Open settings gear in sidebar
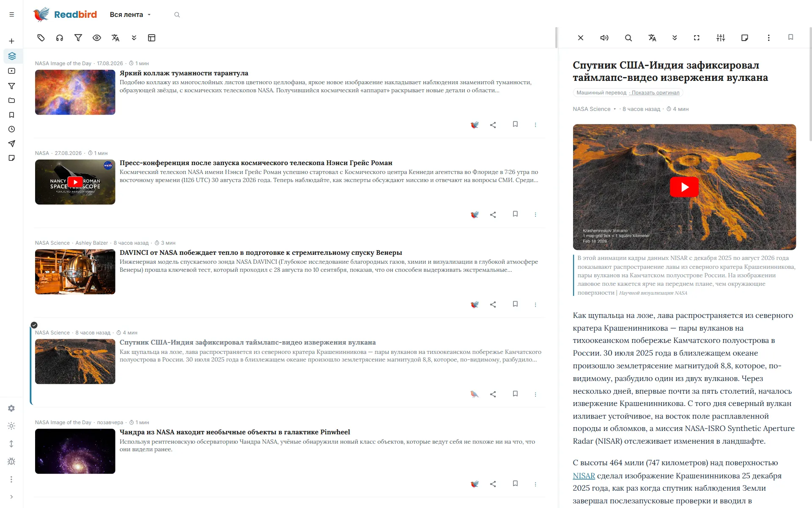 (11, 408)
